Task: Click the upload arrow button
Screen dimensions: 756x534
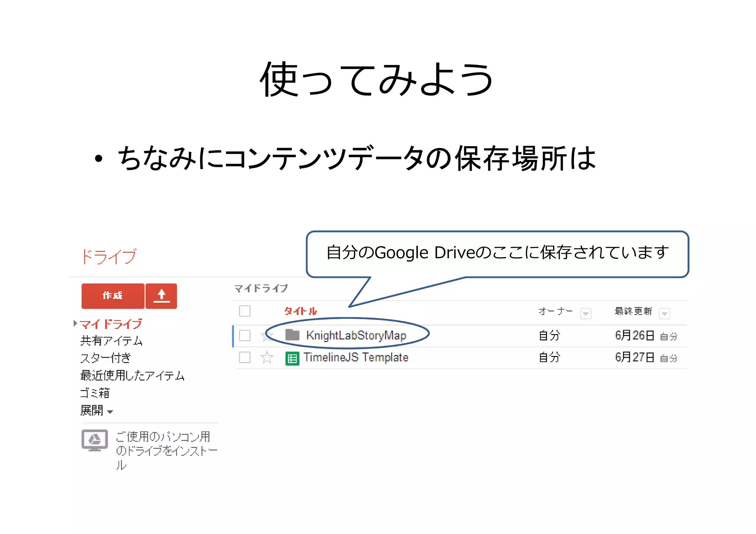Action: pyautogui.click(x=161, y=296)
